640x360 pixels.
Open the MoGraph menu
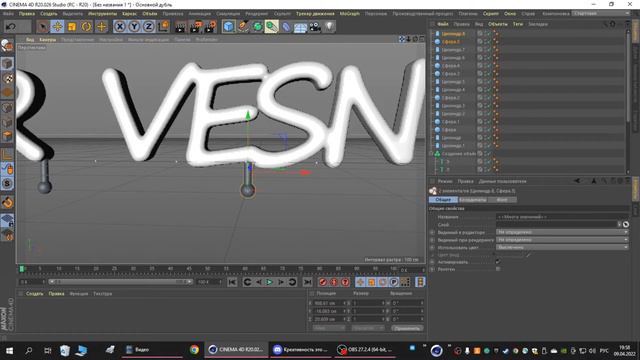point(350,14)
